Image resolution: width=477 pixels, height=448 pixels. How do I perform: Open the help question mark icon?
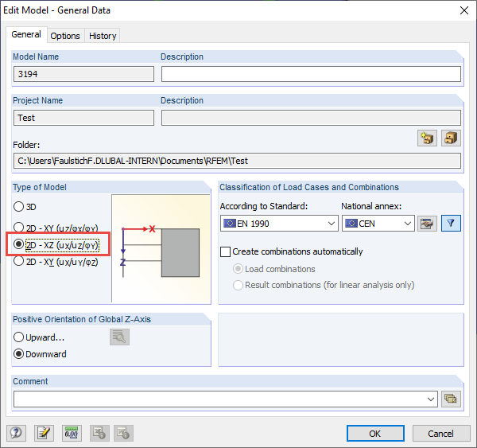(x=16, y=433)
